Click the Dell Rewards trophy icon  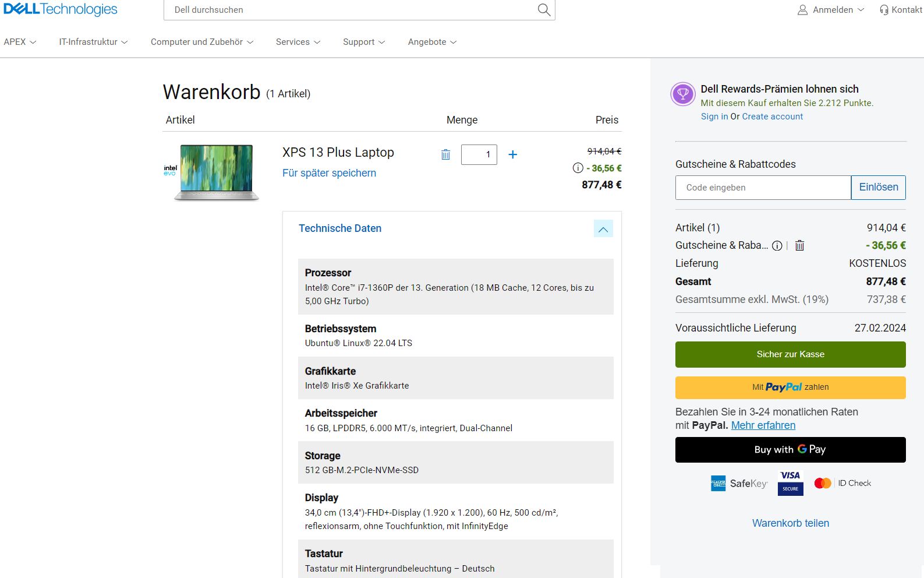coord(683,94)
